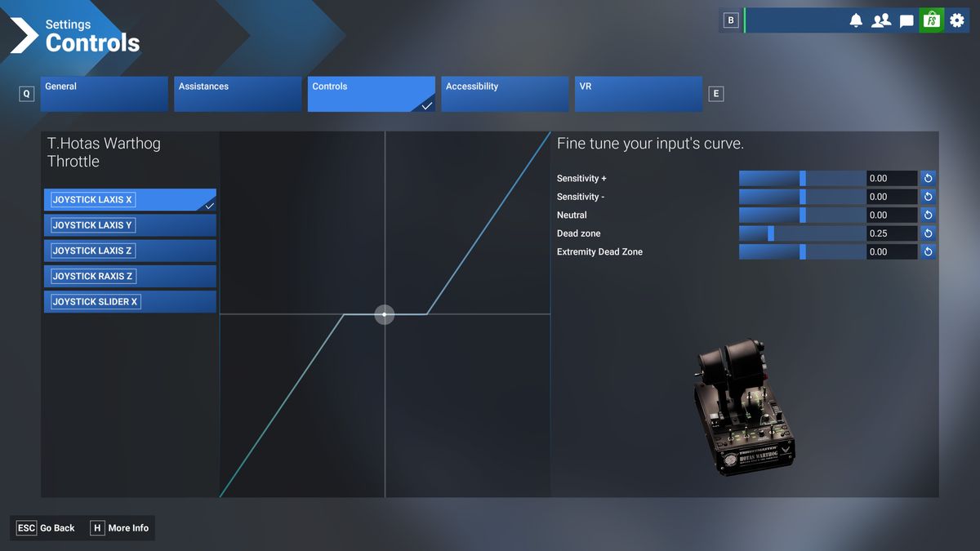Switch to the General tab
Image resolution: width=980 pixels, height=551 pixels.
104,94
